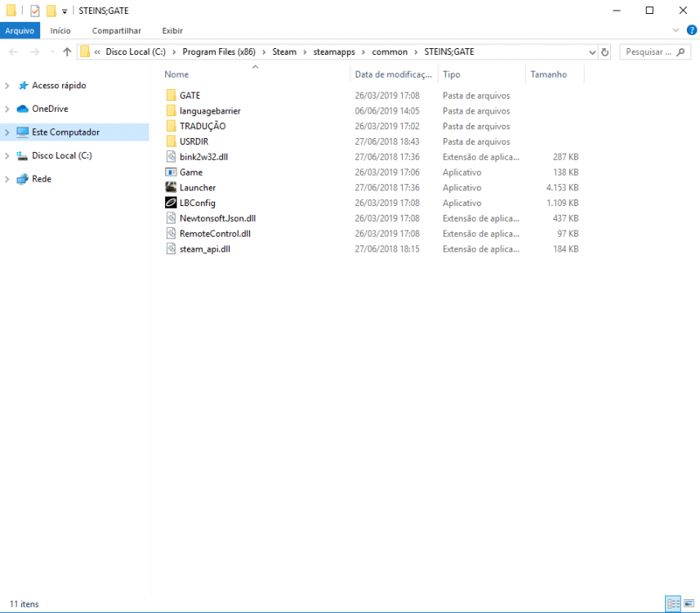Viewport: 700px width, 613px height.
Task: Open subfolders of Steam breadcrumb arrow
Action: 305,52
